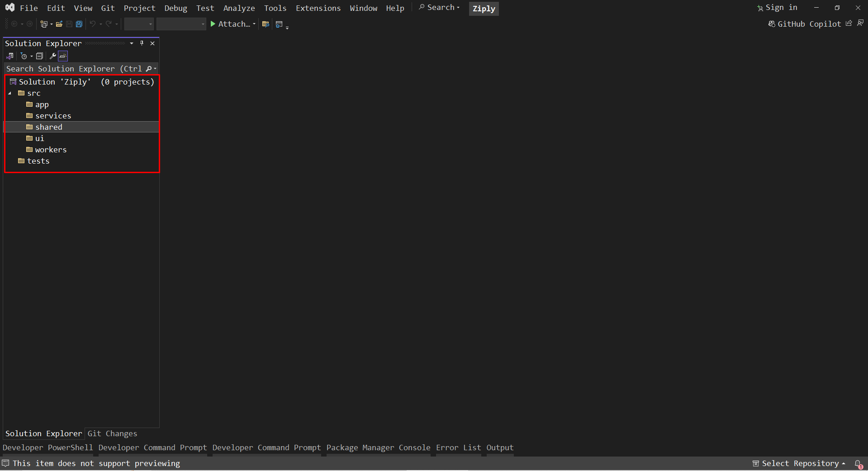
Task: Click the Find in Files folder-search icon
Action: coord(266,24)
